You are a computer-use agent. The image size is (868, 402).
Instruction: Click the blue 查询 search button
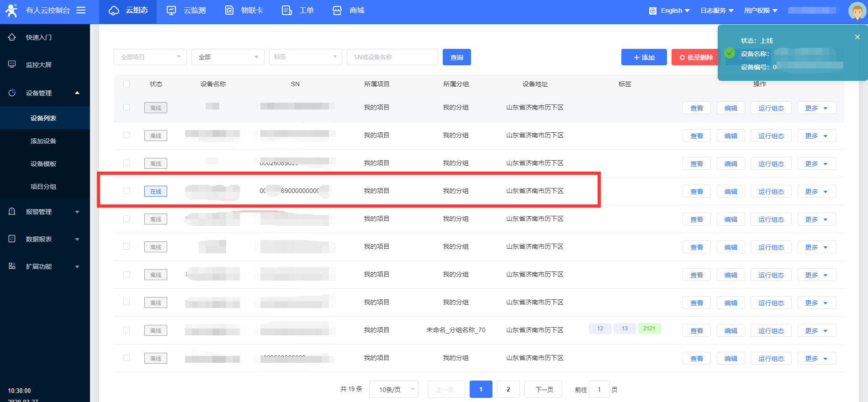[x=456, y=57]
